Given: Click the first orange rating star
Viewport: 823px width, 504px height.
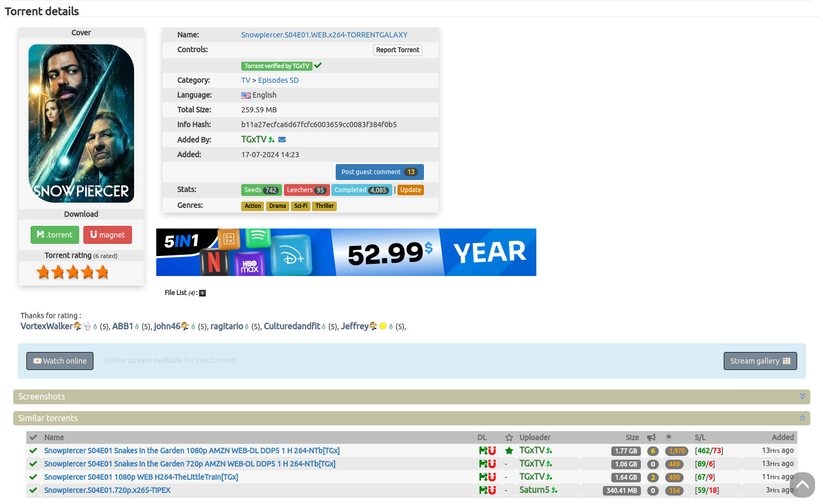Looking at the screenshot, I should (x=43, y=272).
